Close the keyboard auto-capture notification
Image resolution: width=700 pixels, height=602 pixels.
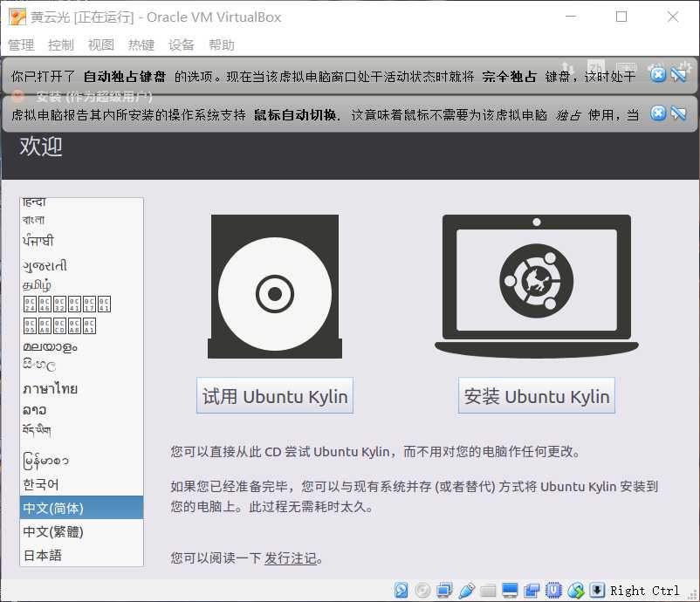click(x=657, y=74)
